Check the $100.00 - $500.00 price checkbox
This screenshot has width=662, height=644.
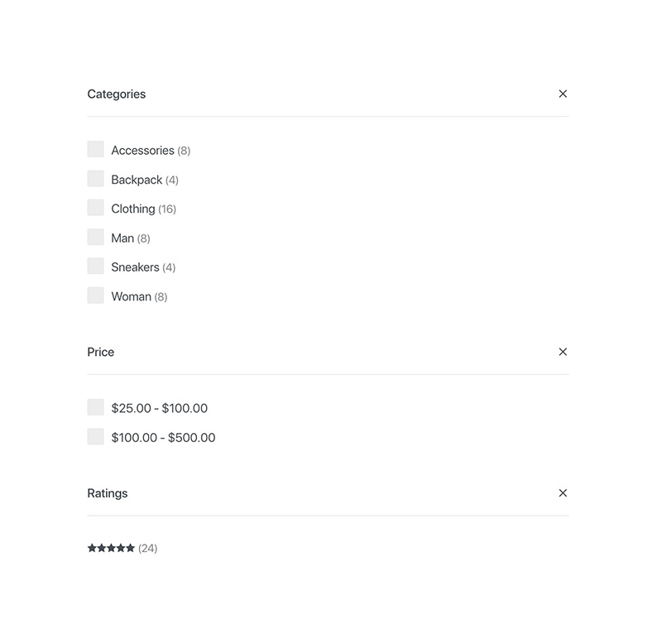pos(95,437)
